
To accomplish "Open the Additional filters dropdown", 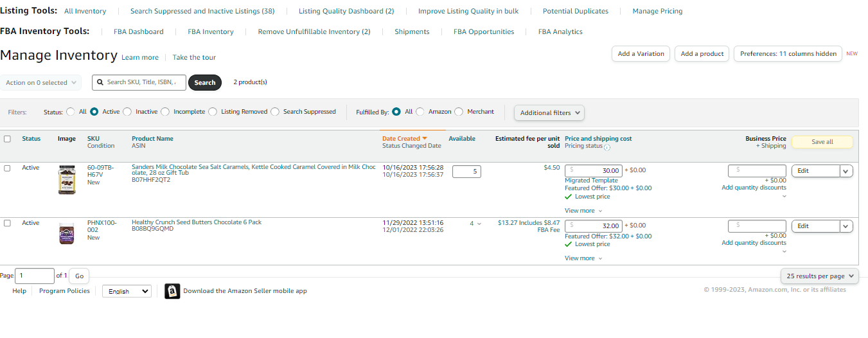I will point(549,112).
